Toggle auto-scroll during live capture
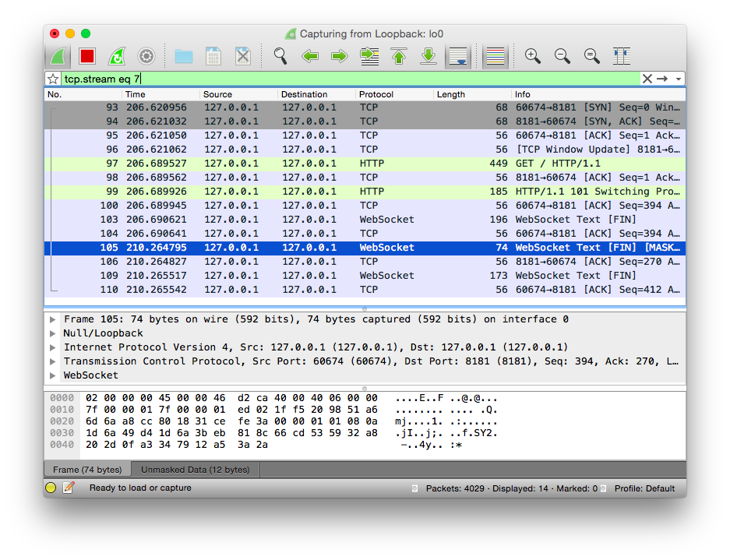 [457, 56]
